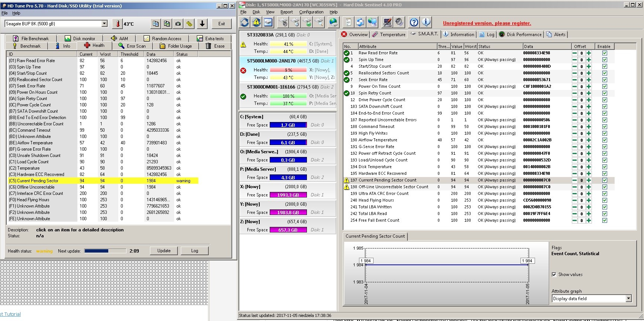Decrease offset for Command Timeout row
Viewport: 644px width, 321px height.
point(575,126)
